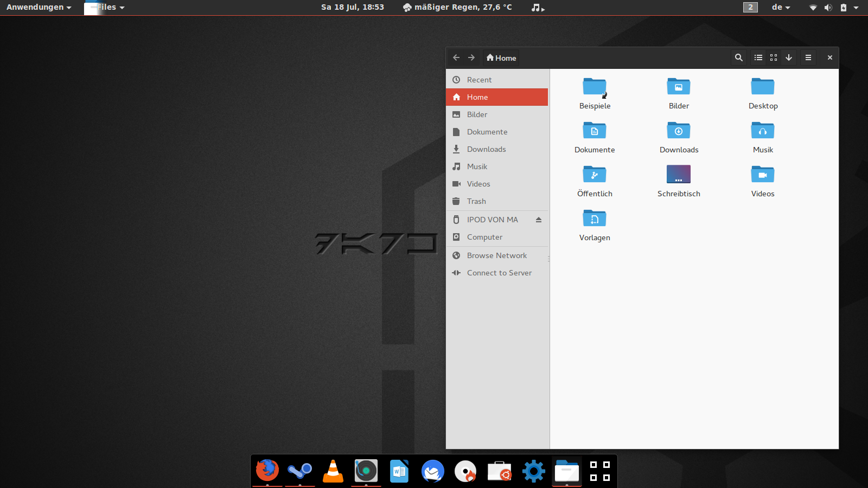Select the Desktop folder icon

click(x=763, y=87)
